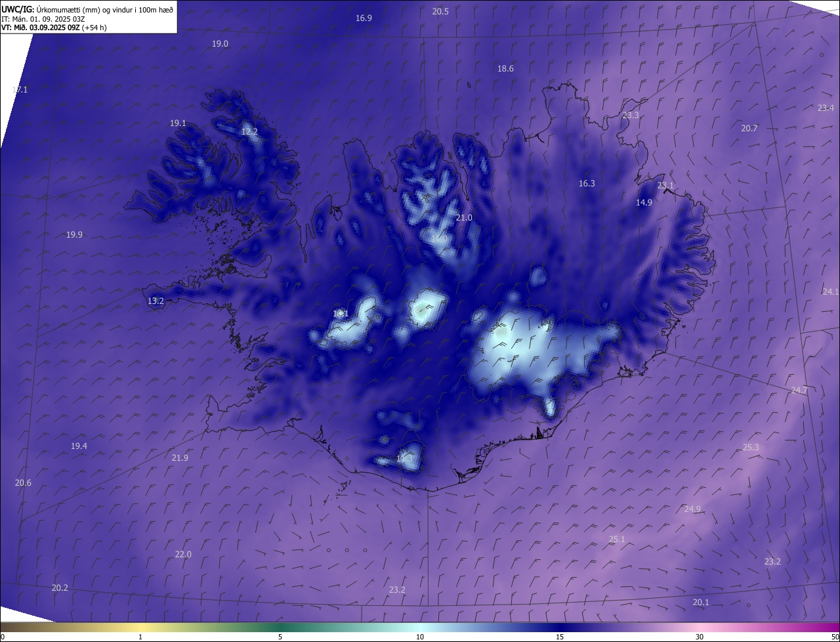Click the title line 'UWC/IG: Úrkomumætti (mm) og vindur'
The height and width of the screenshot is (642, 840).
[x=87, y=9]
